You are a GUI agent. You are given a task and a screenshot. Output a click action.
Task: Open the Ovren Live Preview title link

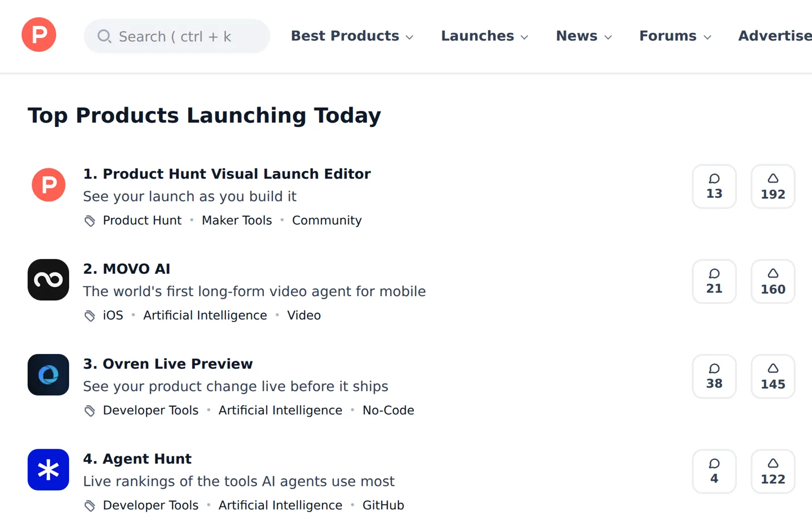[x=168, y=364]
